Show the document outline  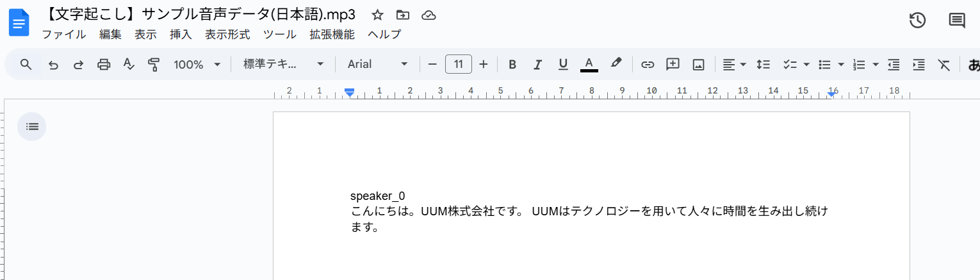tap(32, 126)
